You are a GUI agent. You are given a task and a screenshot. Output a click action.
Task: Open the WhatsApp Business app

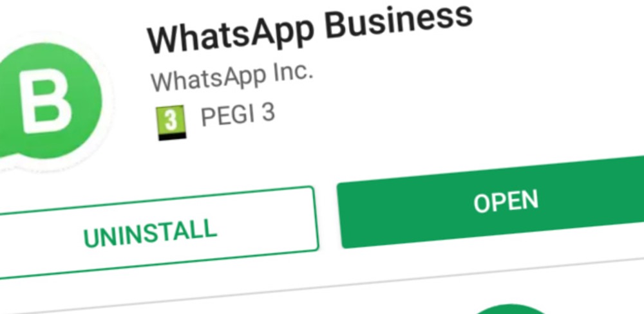point(491,202)
